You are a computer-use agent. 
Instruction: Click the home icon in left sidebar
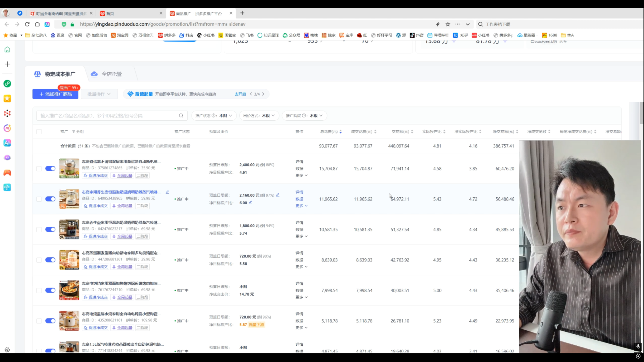(7, 50)
